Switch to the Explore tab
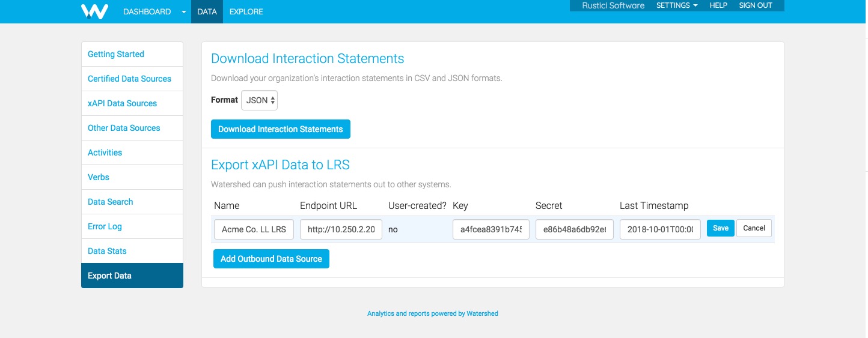The image size is (868, 338). tap(246, 11)
